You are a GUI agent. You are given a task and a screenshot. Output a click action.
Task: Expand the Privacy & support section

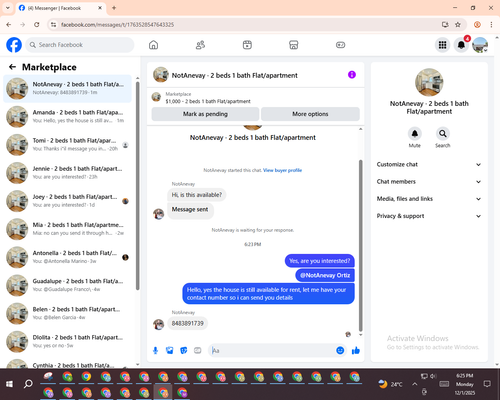pos(429,216)
